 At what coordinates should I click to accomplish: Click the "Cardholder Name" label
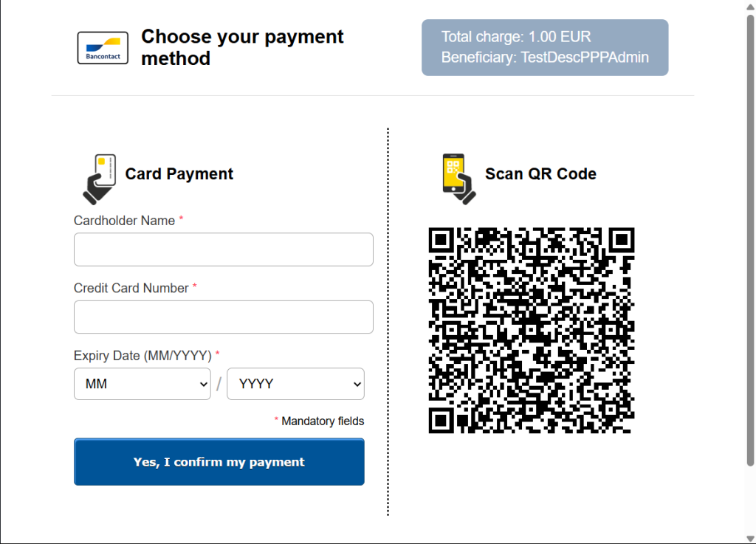124,221
